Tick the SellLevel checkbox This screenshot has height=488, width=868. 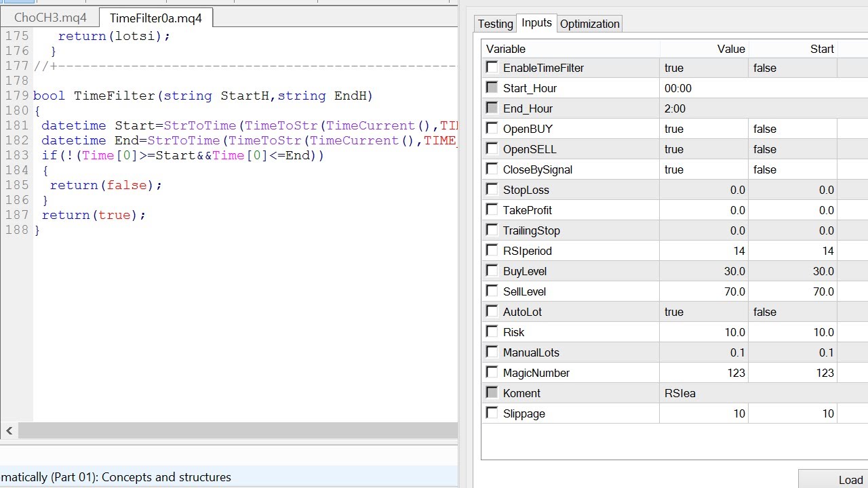click(492, 291)
